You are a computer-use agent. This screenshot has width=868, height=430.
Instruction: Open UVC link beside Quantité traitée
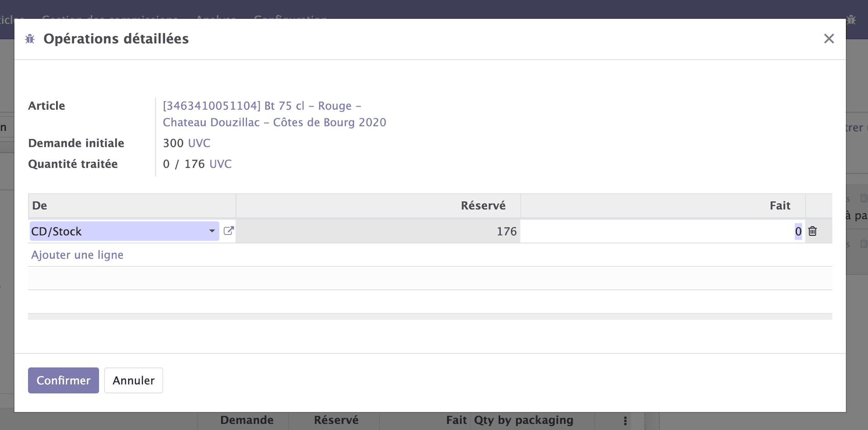(x=221, y=164)
